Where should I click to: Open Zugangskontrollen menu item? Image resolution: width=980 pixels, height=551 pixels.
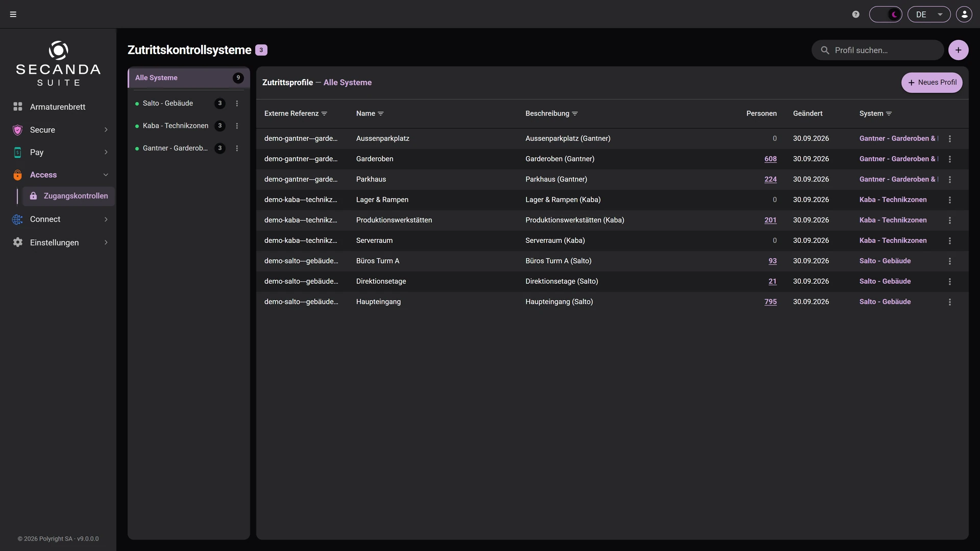click(69, 196)
